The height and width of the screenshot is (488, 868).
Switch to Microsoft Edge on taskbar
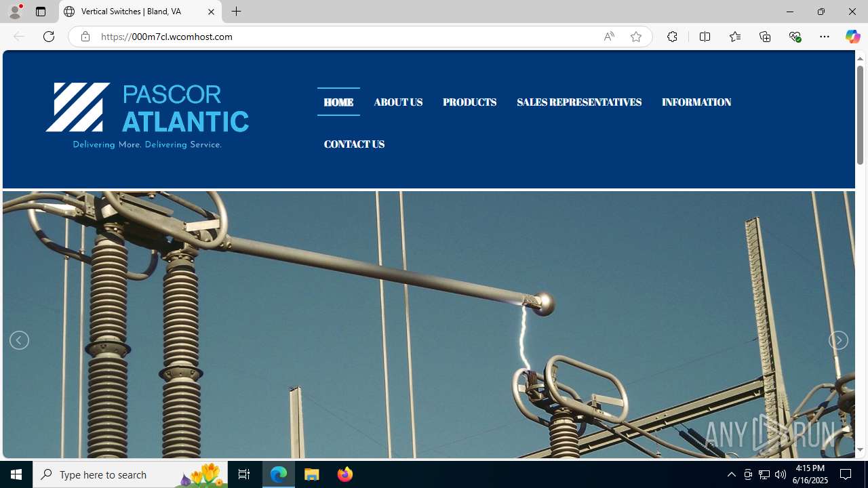click(x=279, y=474)
